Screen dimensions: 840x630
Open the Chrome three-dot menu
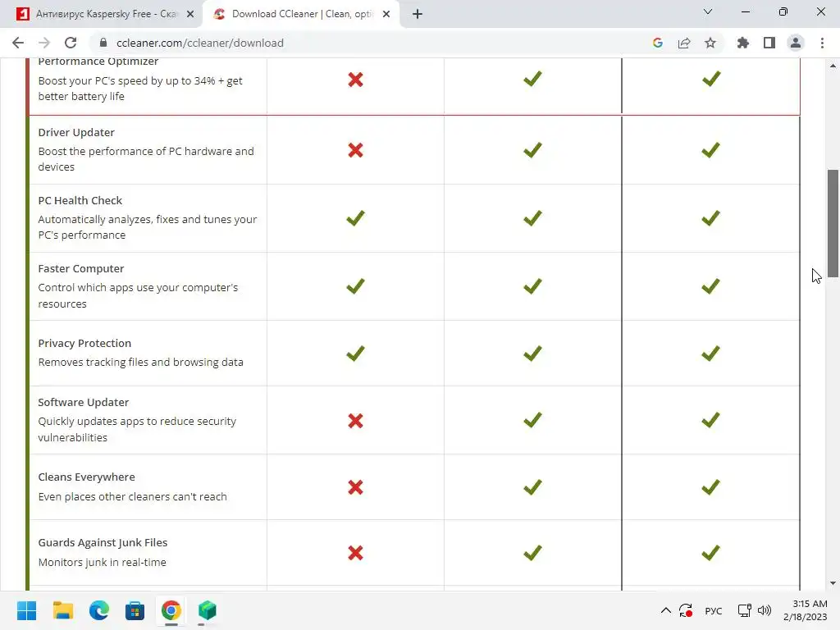tap(822, 43)
